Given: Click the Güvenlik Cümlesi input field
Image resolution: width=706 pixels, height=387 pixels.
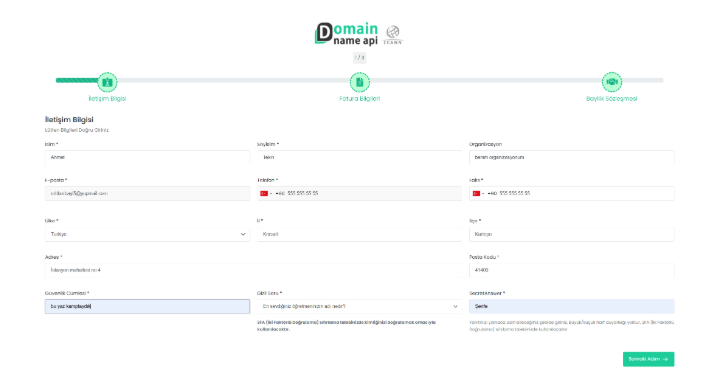Looking at the screenshot, I should coord(147,306).
